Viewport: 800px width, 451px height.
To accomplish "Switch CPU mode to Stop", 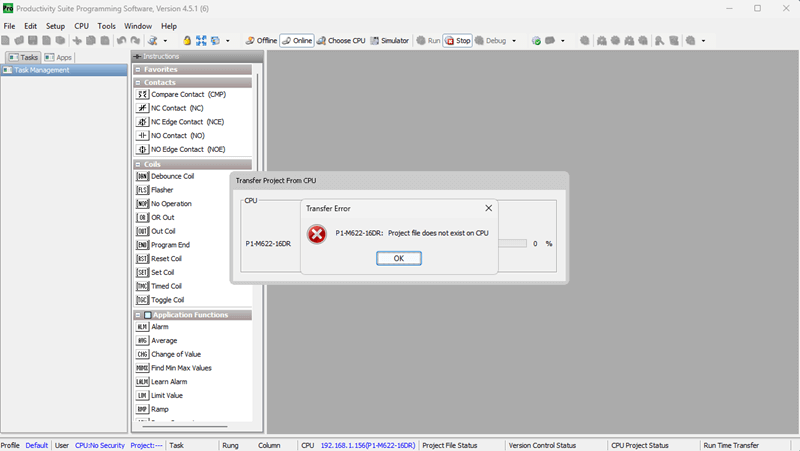I will (x=458, y=41).
